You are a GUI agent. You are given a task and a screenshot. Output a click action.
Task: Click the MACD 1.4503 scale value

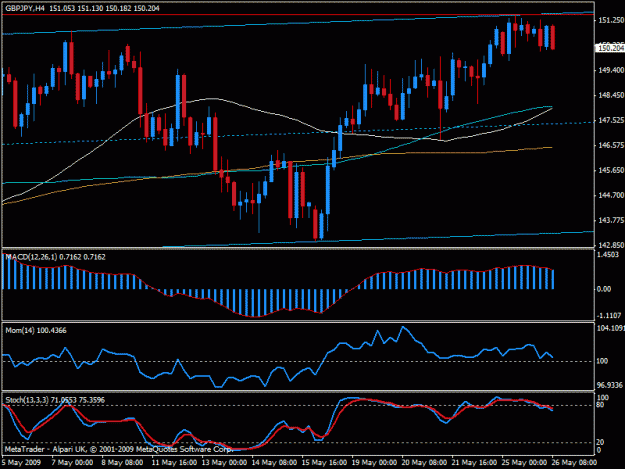pos(608,255)
